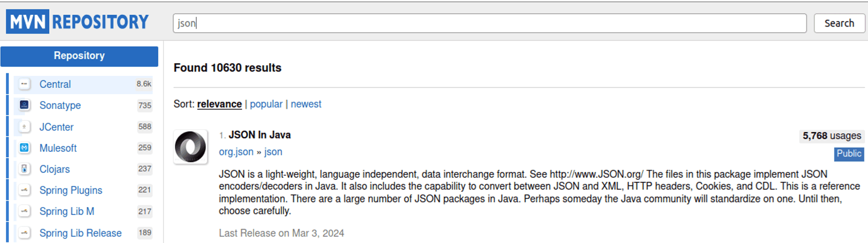Image resolution: width=868 pixels, height=243 pixels.
Task: Sort results by relevance
Action: point(219,104)
